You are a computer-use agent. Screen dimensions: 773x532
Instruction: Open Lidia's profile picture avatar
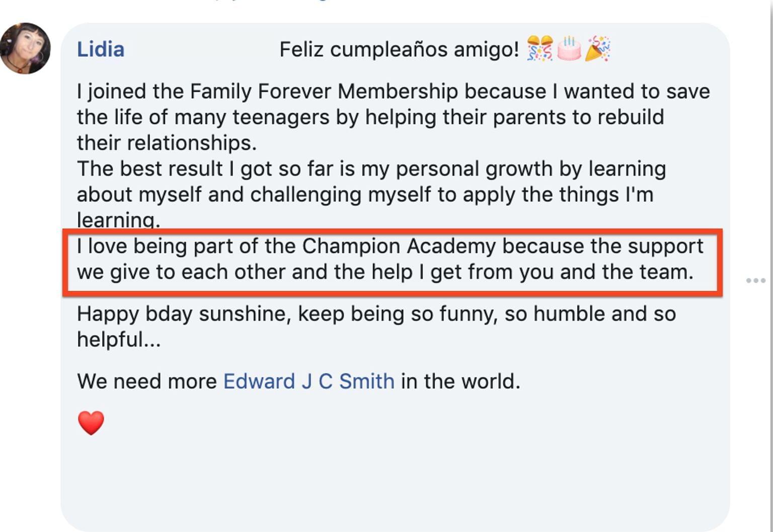pos(25,48)
